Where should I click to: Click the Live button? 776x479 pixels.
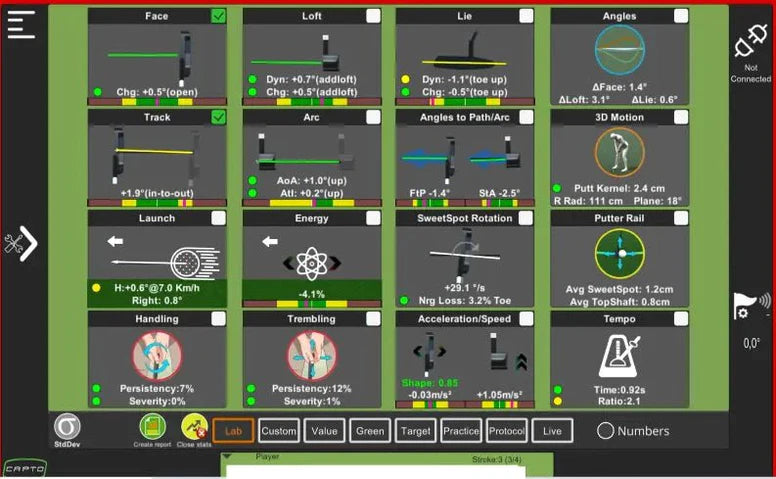tap(552, 431)
